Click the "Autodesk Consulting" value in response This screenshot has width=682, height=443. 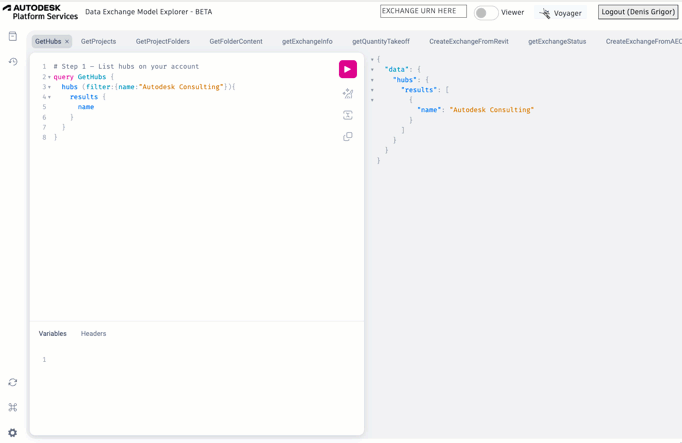point(491,110)
